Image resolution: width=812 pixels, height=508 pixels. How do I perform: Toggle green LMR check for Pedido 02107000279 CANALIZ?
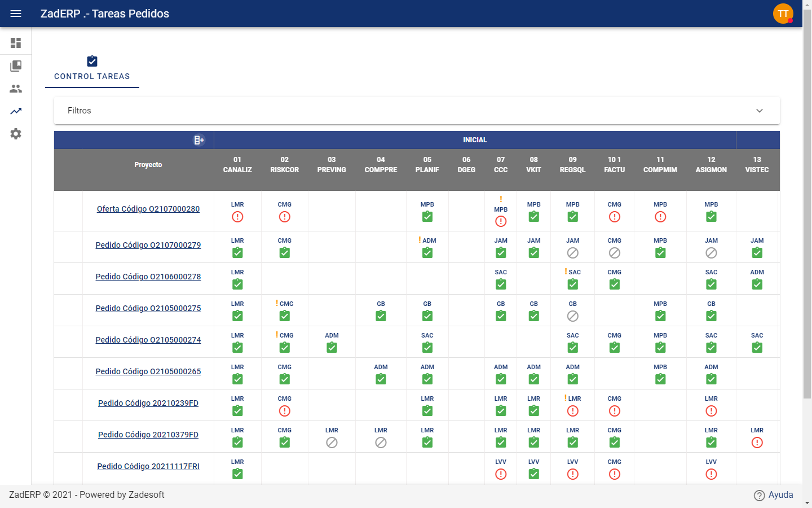pos(237,253)
